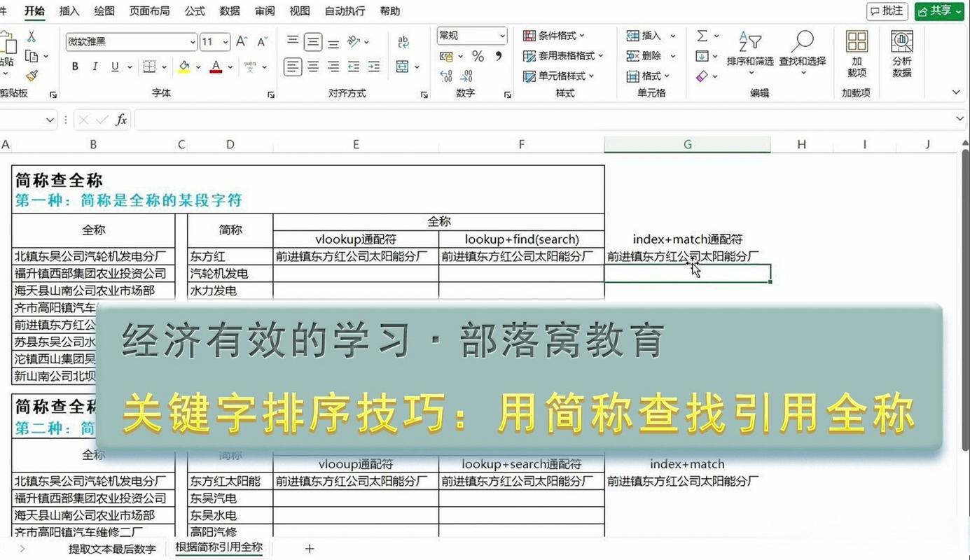Switch to the 公式 ribbon tab
The width and height of the screenshot is (970, 560).
tap(195, 11)
